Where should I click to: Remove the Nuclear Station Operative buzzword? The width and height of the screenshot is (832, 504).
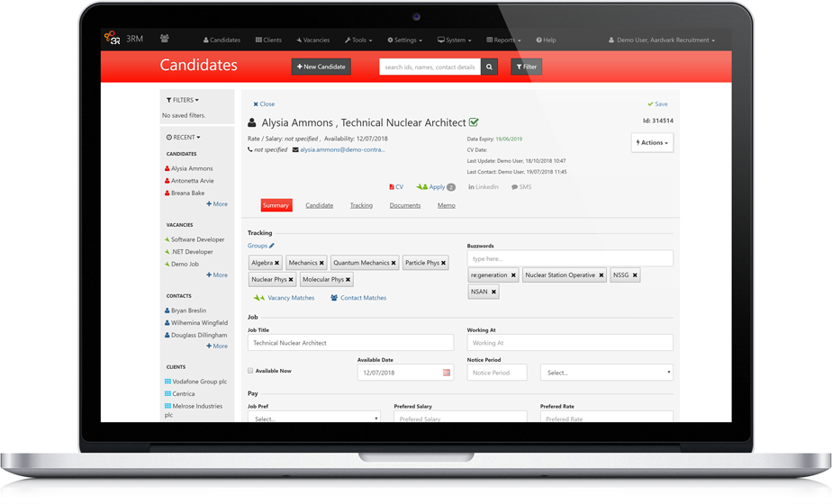point(601,274)
